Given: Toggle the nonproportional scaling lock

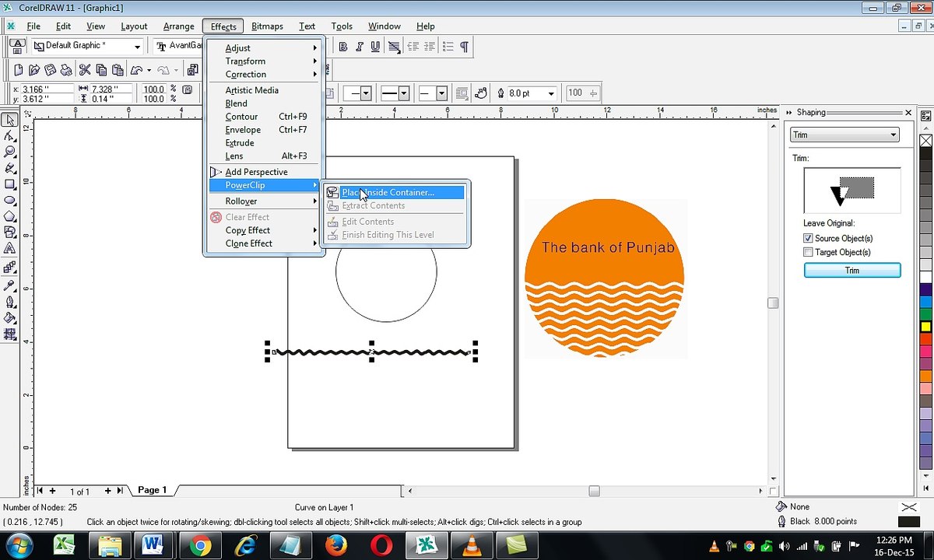Looking at the screenshot, I should [x=187, y=90].
